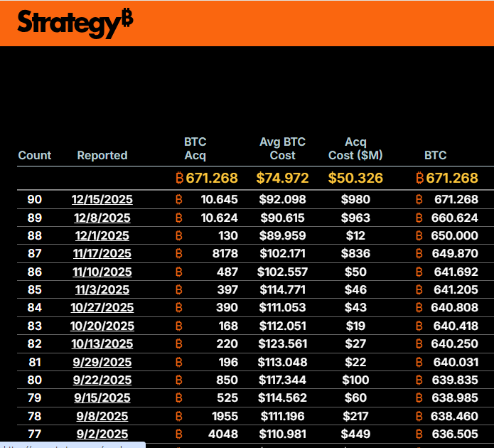Click the Bitcoin symbol beside 641.692 holdings

click(x=419, y=272)
